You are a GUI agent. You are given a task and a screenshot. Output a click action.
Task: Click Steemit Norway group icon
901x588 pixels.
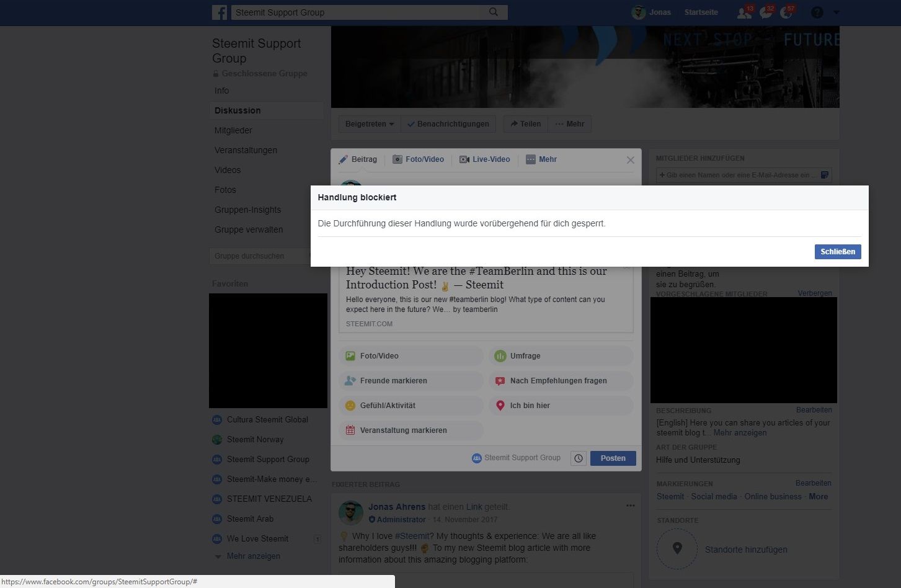click(x=217, y=440)
